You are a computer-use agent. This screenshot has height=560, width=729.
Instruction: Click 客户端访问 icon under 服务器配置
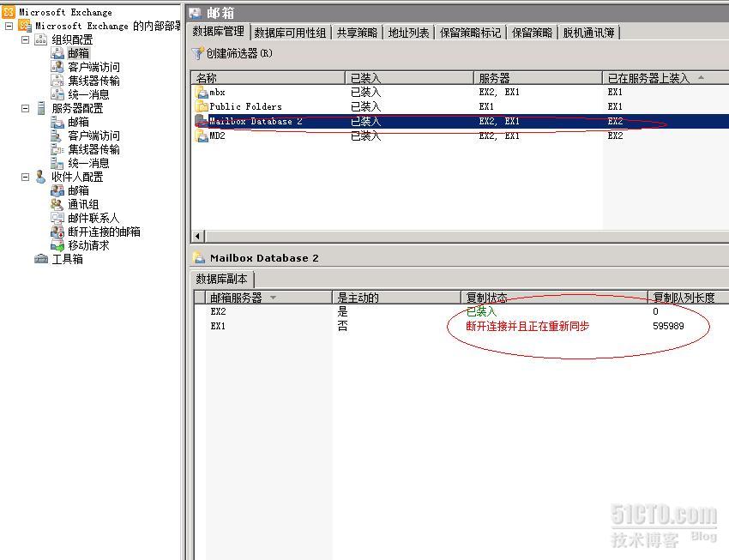(x=57, y=135)
